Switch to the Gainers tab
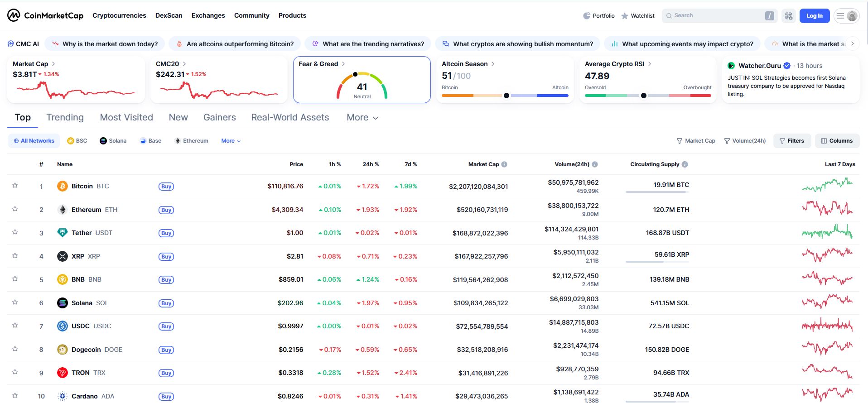 [220, 117]
